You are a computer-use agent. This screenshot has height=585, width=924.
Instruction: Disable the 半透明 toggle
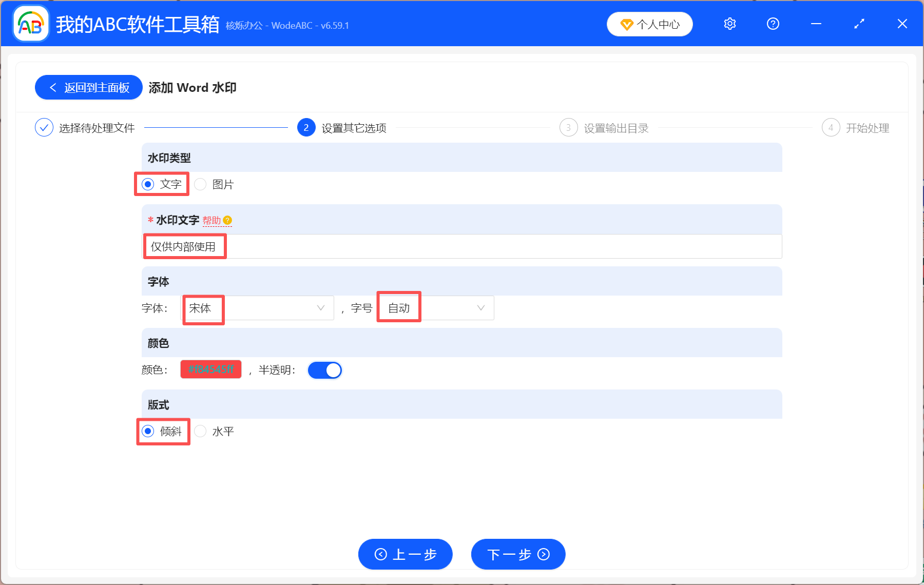pos(324,369)
